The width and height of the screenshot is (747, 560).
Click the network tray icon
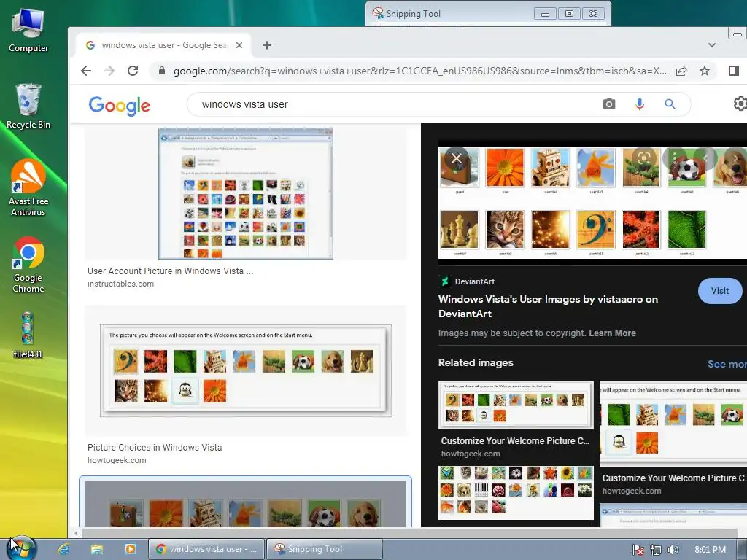click(x=656, y=550)
